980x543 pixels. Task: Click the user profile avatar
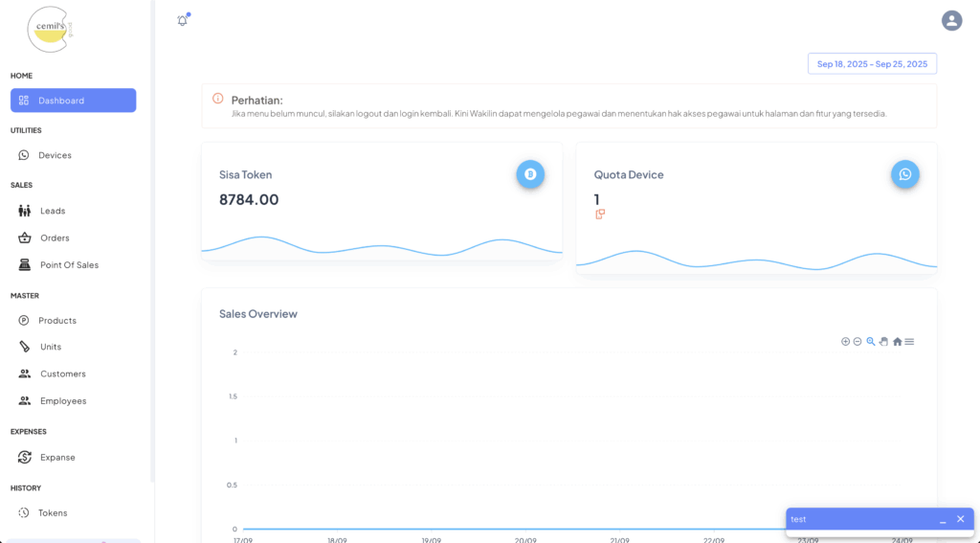[x=951, y=20]
